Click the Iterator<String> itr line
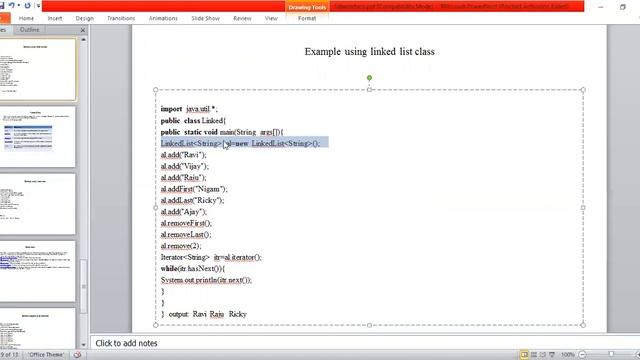Image resolution: width=640 pixels, height=360 pixels. click(211, 258)
